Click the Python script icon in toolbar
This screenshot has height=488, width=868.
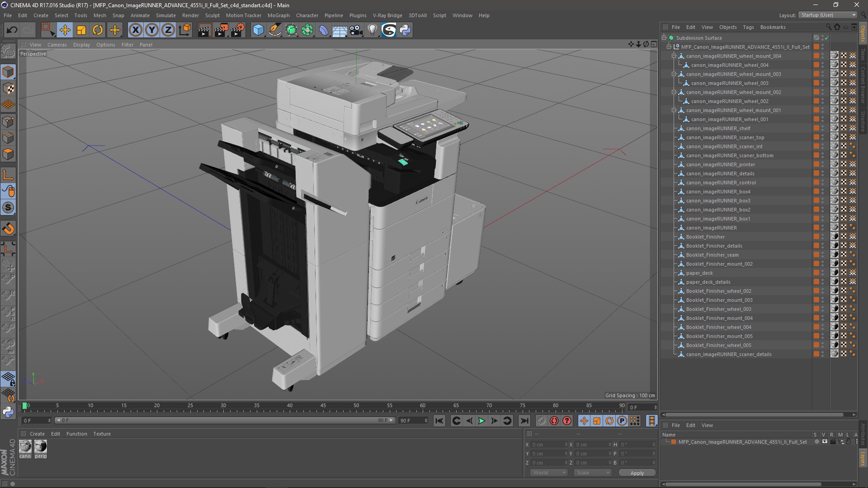click(x=405, y=30)
